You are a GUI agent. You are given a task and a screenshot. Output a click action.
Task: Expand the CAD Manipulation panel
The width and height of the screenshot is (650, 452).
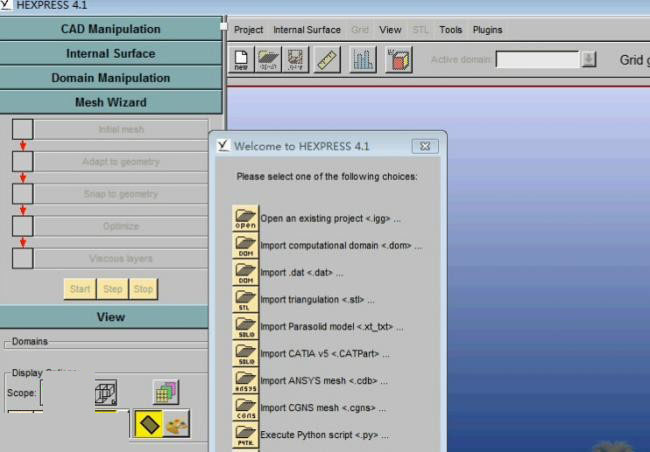[111, 29]
